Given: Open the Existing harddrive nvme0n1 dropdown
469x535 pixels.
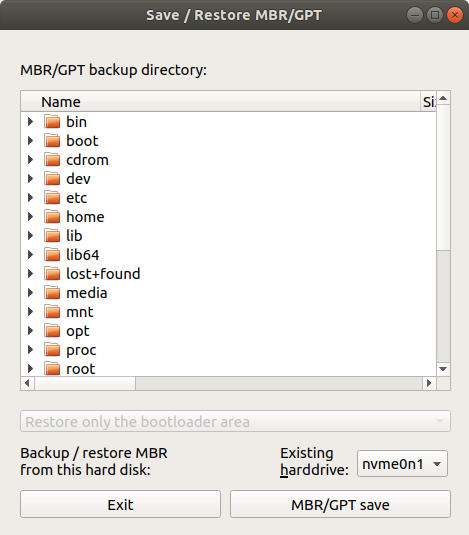Looking at the screenshot, I should click(x=402, y=464).
